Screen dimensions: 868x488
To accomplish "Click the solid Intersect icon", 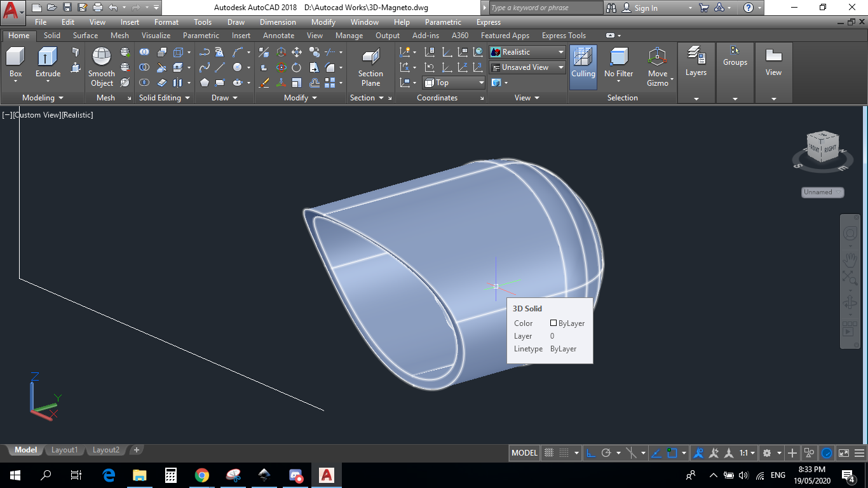I will coord(144,83).
